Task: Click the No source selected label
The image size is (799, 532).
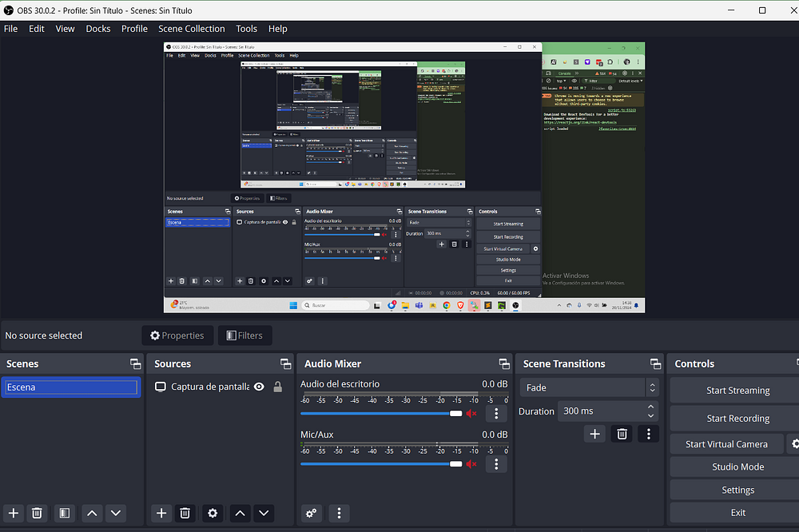Action: (44, 335)
